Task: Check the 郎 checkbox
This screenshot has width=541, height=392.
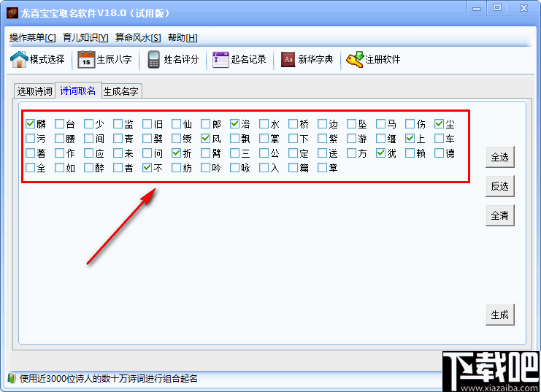Action: [x=206, y=123]
